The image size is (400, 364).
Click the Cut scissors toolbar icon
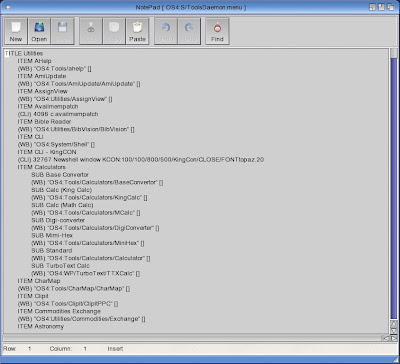tap(91, 31)
